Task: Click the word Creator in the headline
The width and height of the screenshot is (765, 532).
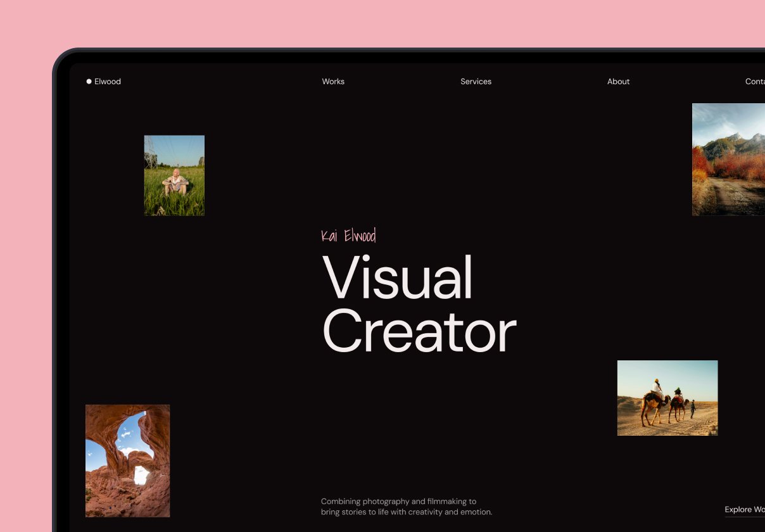Action: coord(419,331)
